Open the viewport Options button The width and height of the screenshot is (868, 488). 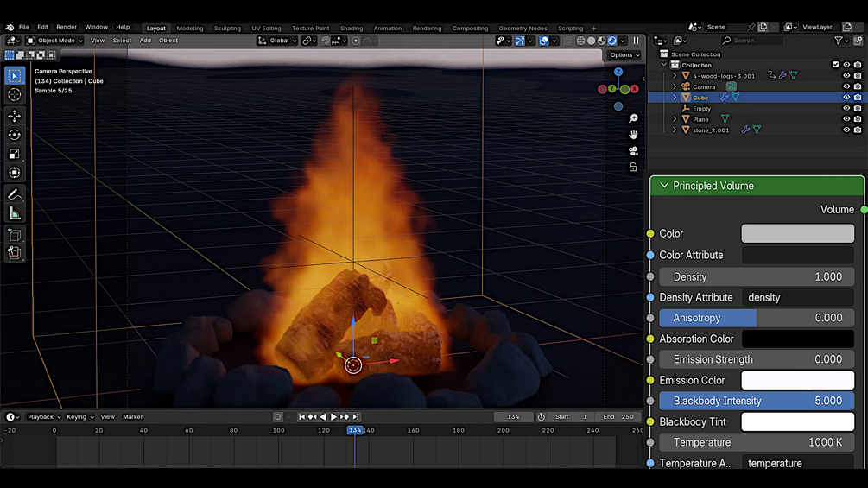[624, 55]
